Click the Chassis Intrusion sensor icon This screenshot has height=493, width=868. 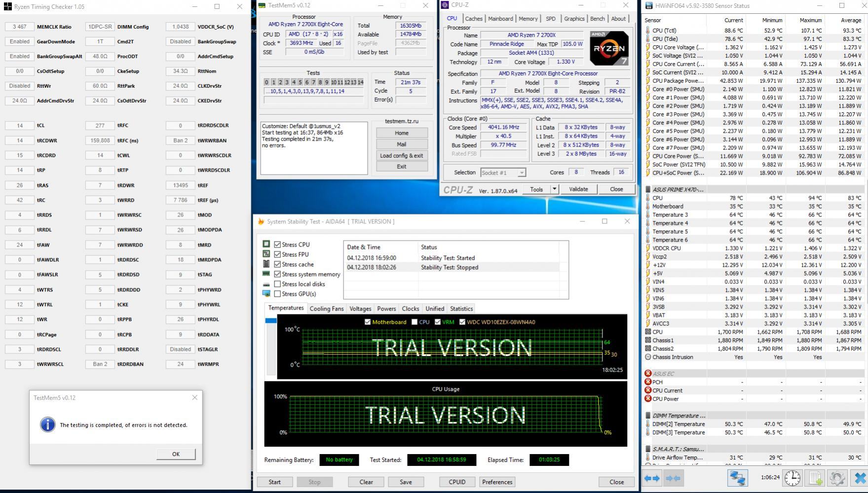pos(648,357)
